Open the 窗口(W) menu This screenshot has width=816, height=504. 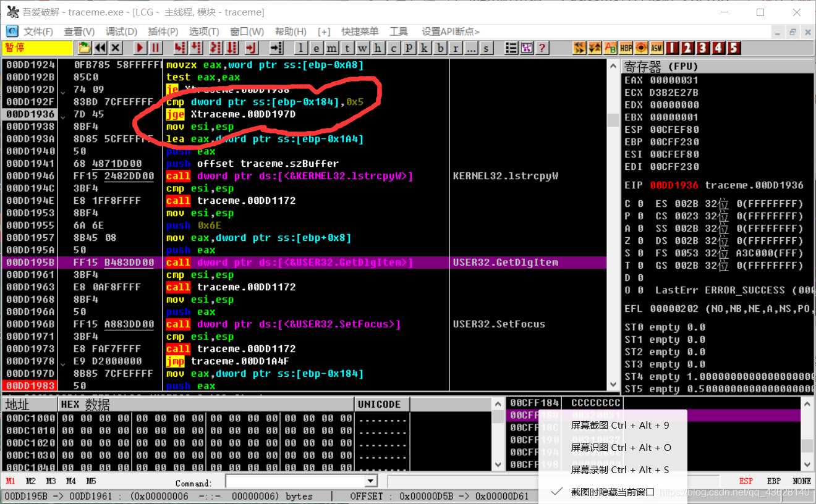(247, 31)
